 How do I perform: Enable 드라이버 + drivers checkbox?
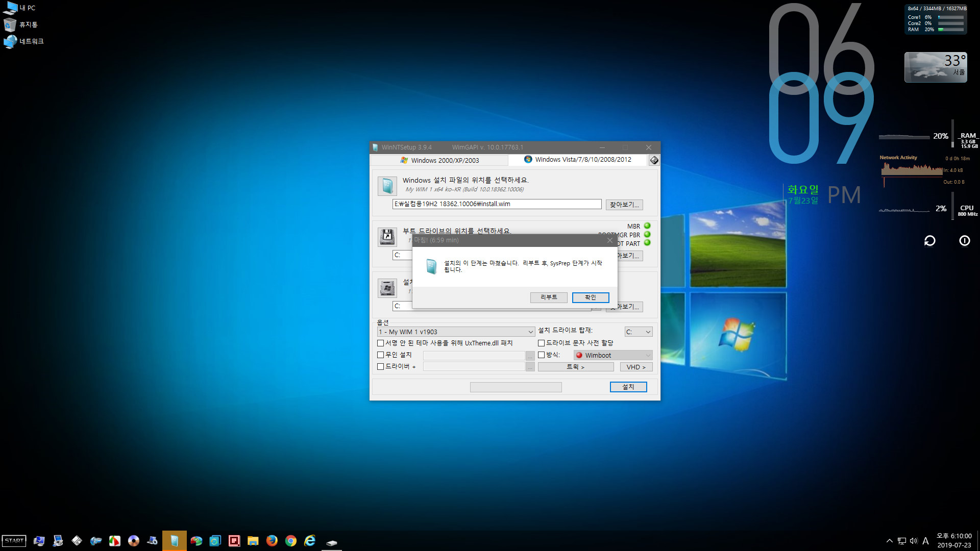[x=380, y=367]
